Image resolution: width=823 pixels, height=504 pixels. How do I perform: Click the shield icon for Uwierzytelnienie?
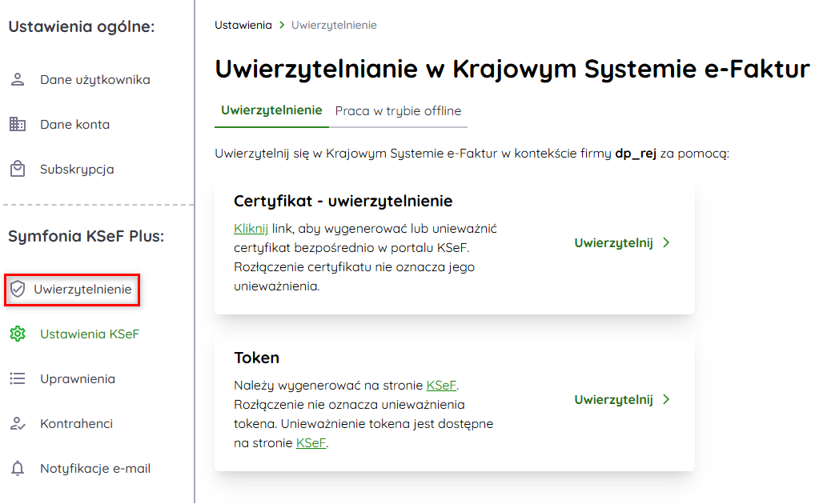pos(18,290)
